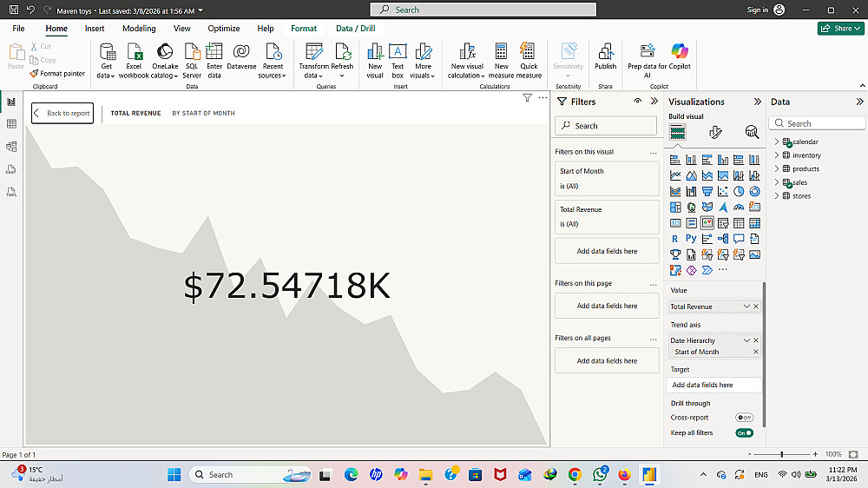
Task: Click the filter icon above visual
Action: [x=527, y=98]
